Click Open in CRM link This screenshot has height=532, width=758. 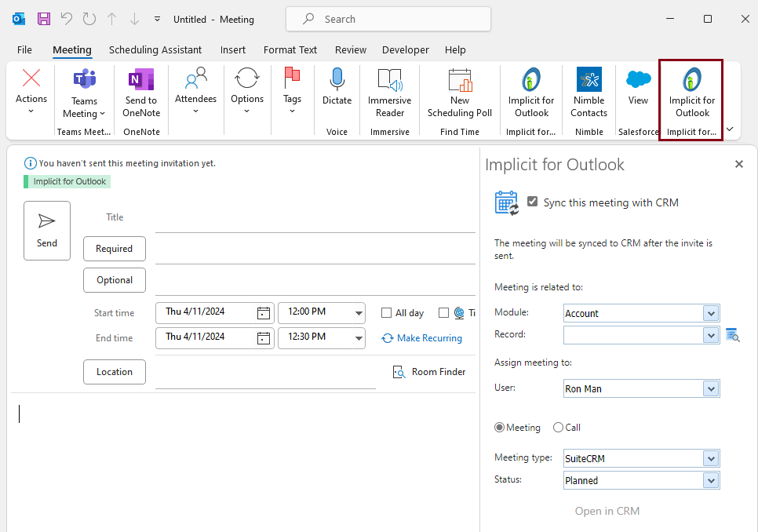tap(607, 512)
